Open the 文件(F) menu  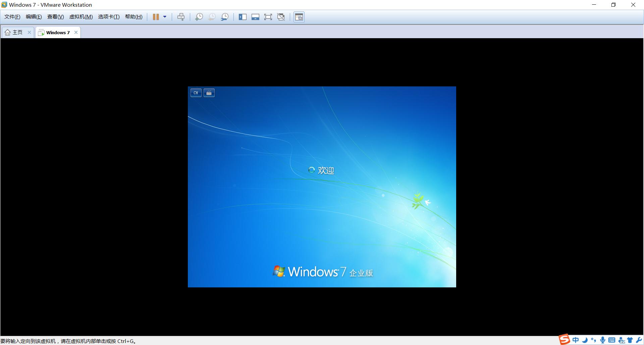[12, 17]
